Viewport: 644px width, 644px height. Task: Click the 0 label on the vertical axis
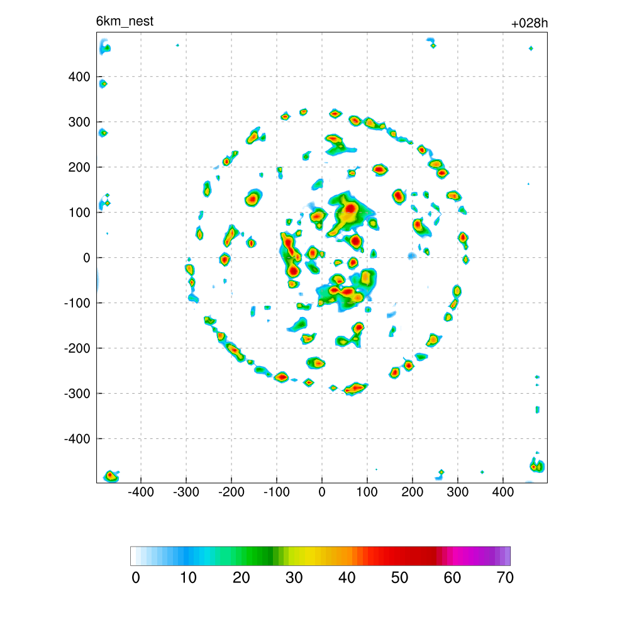tap(87, 258)
